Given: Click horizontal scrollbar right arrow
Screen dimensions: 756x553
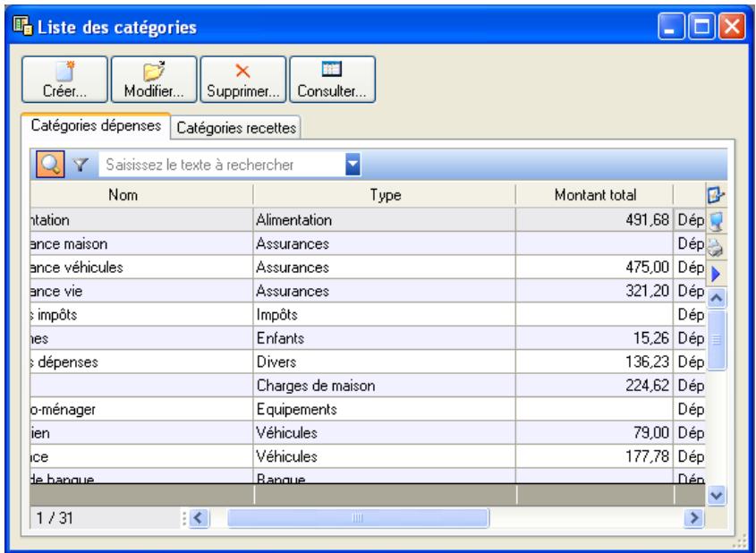Looking at the screenshot, I should (693, 518).
